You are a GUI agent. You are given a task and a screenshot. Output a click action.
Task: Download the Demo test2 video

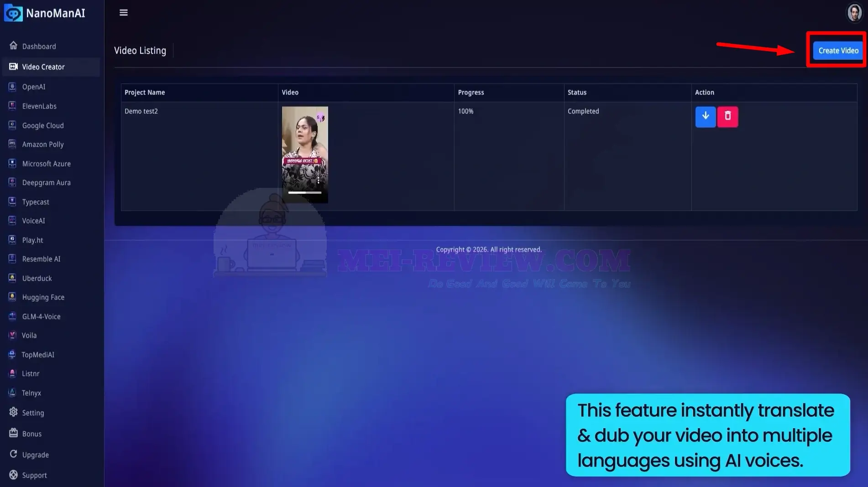point(706,117)
